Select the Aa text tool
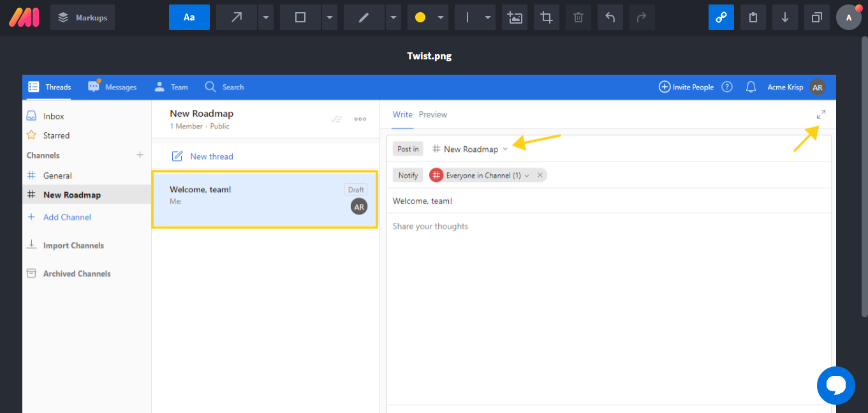The width and height of the screenshot is (868, 413). pos(189,17)
